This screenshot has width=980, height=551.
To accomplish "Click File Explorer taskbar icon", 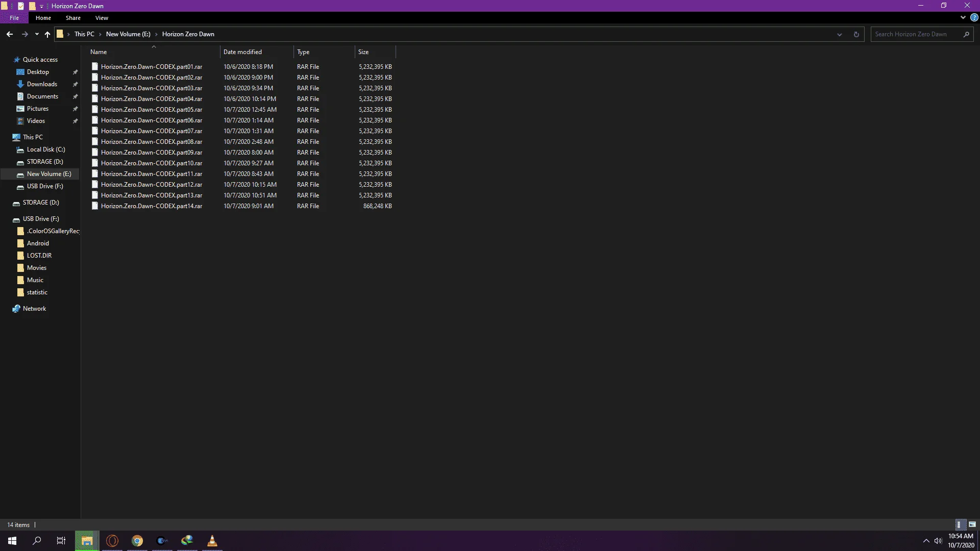I will 87,541.
